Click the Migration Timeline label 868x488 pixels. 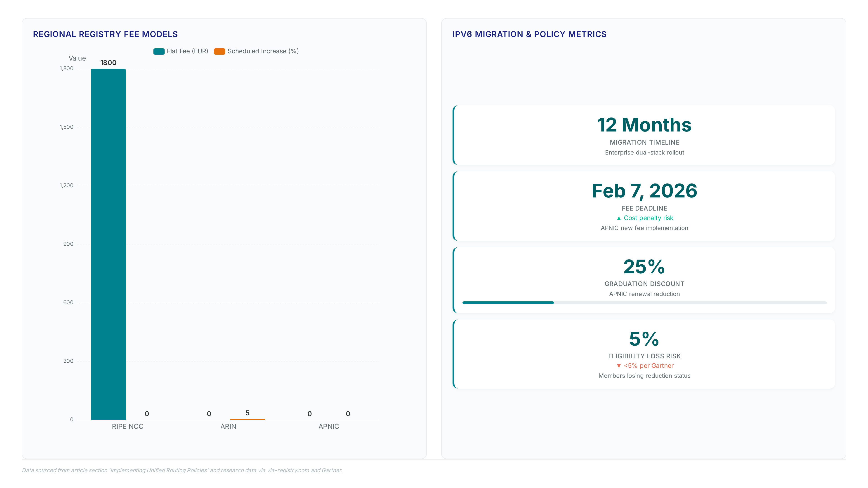[644, 143]
